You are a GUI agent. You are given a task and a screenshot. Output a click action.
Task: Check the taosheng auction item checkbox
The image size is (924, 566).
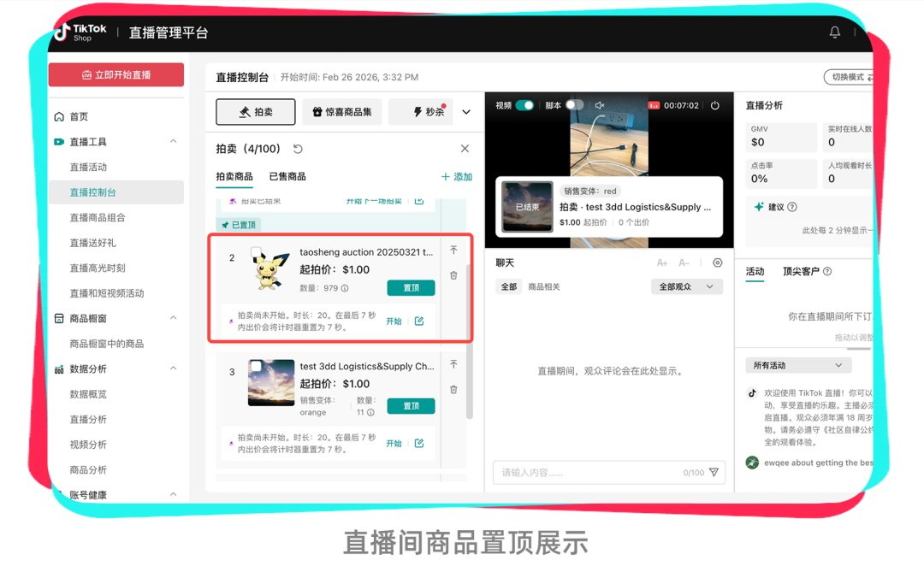coord(256,252)
